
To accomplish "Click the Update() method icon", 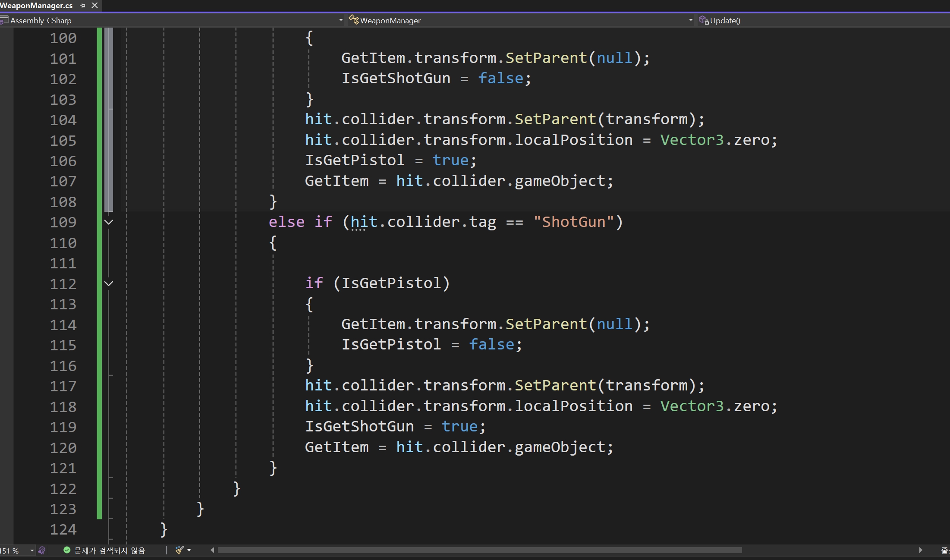I will (x=704, y=20).
